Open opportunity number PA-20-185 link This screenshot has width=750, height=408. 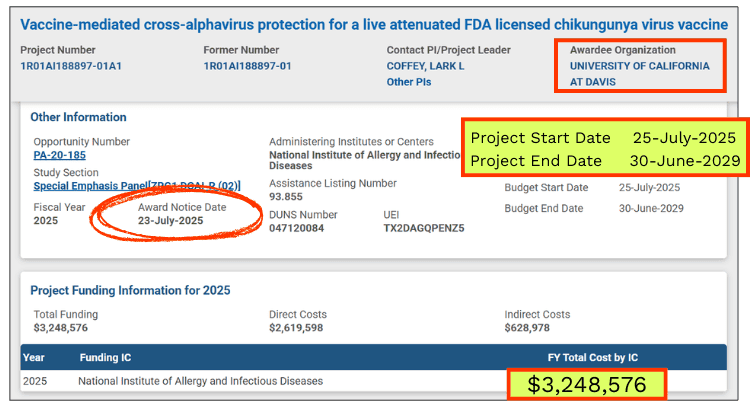pyautogui.click(x=60, y=157)
